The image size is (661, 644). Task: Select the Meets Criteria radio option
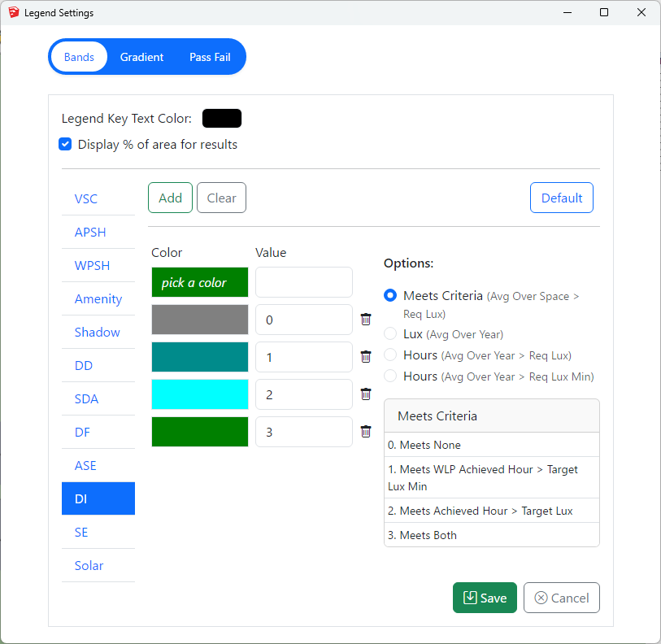[x=390, y=296]
